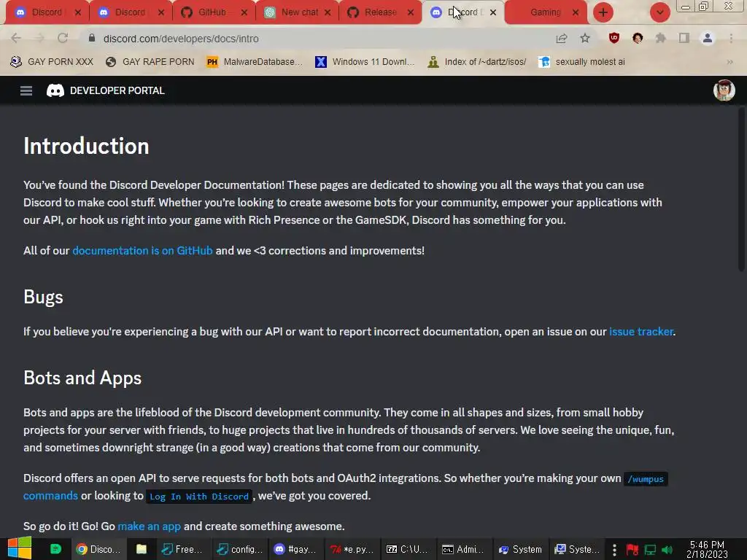Screen dimensions: 747x560
Task: Bookmark this page with the star icon
Action: click(585, 38)
